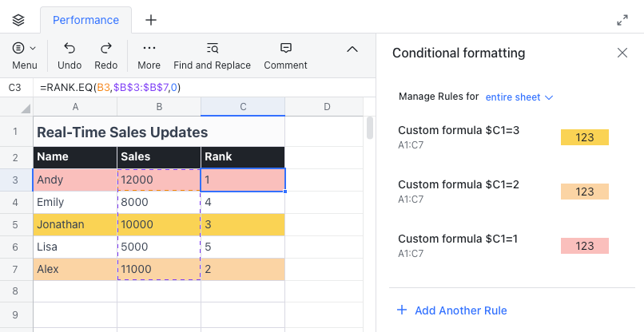The image size is (644, 332).
Task: Close the Conditional formatting panel
Action: [x=622, y=53]
